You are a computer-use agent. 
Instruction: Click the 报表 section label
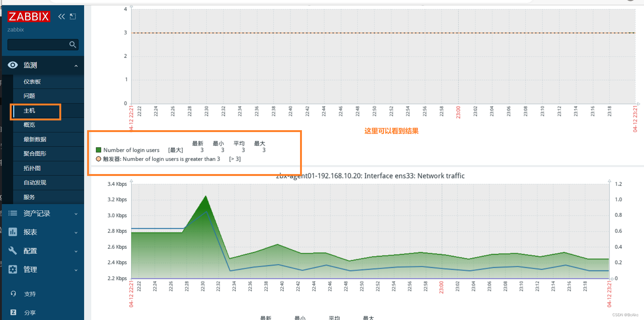[x=30, y=232]
